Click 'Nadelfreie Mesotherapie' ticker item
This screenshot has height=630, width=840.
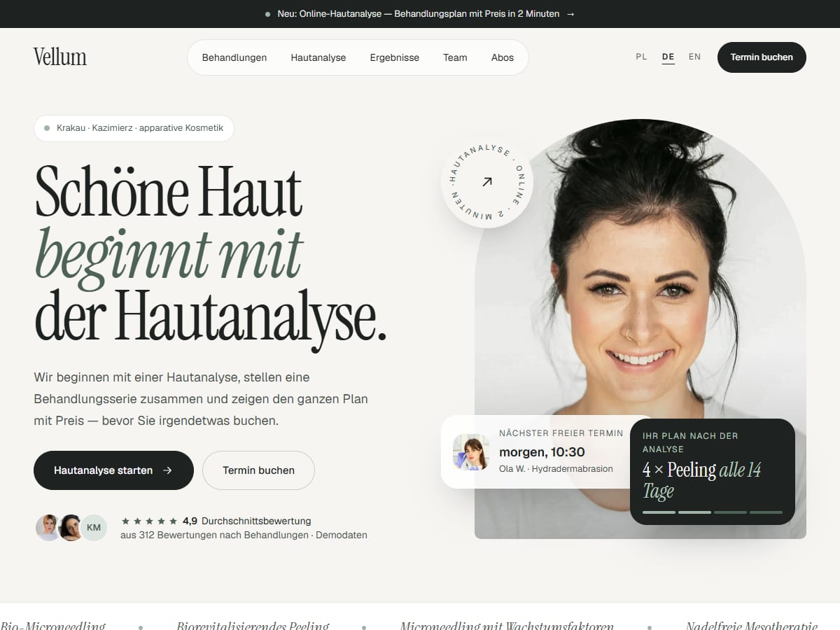coord(752,626)
